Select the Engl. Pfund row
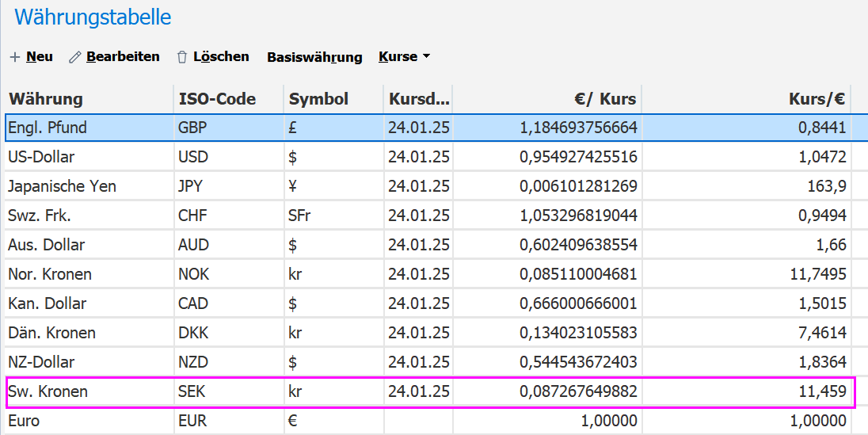Viewport: 868px width, 435px height. click(x=48, y=128)
